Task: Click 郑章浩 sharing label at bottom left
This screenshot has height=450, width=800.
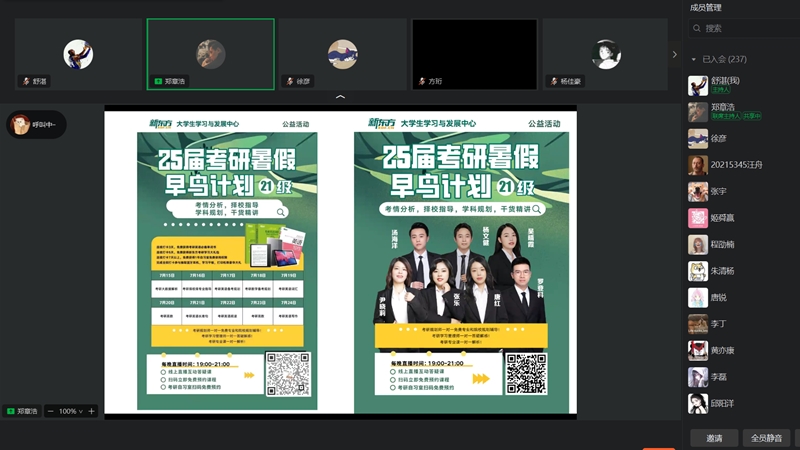Action: (22, 411)
